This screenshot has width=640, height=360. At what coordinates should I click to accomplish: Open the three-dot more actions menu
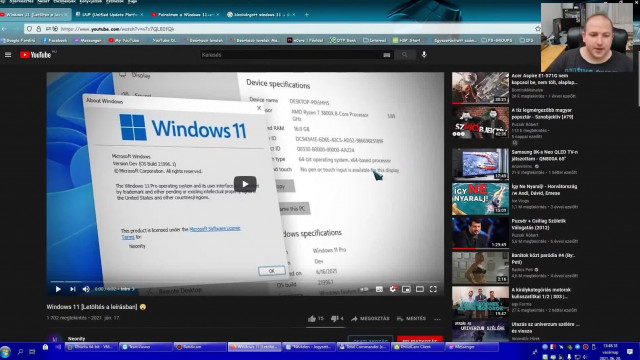437,319
